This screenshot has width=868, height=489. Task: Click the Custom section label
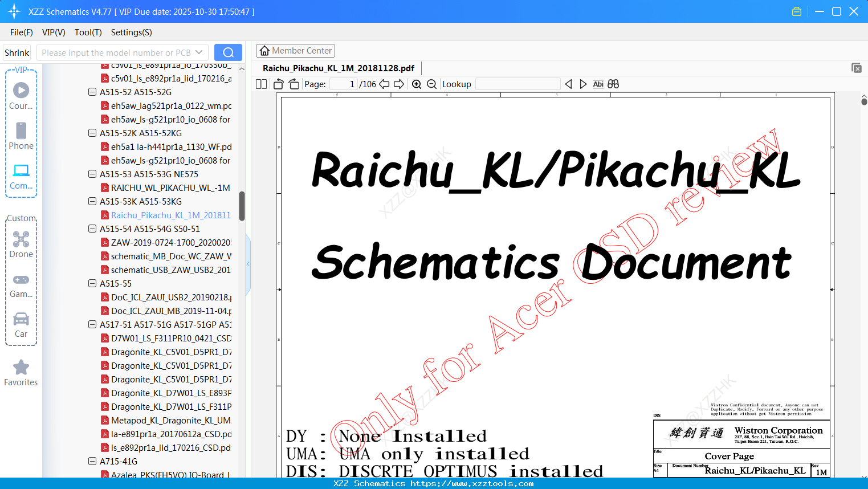coord(22,218)
